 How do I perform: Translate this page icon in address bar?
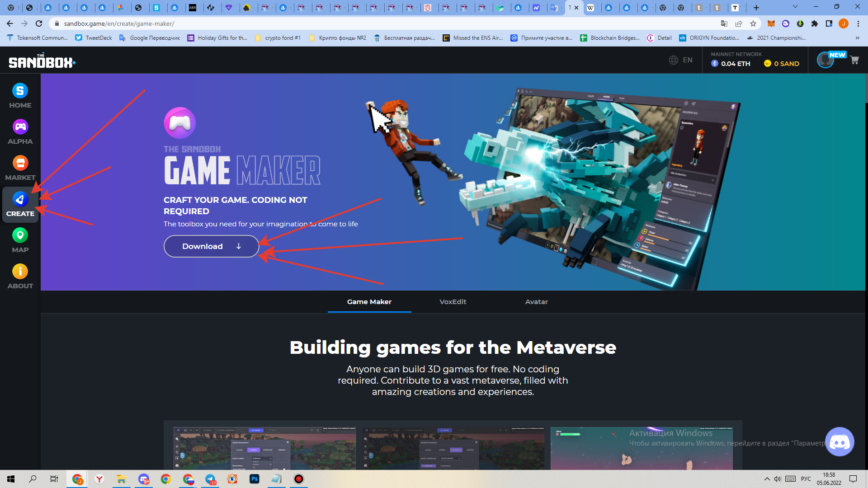724,23
